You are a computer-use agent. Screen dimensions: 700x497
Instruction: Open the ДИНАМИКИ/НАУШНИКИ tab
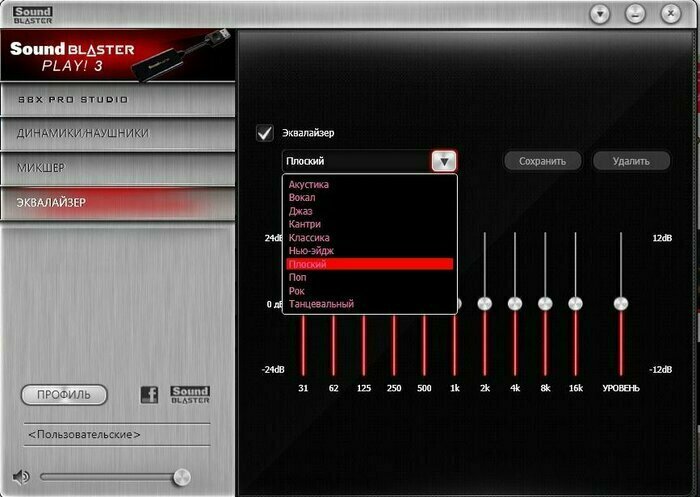point(117,134)
